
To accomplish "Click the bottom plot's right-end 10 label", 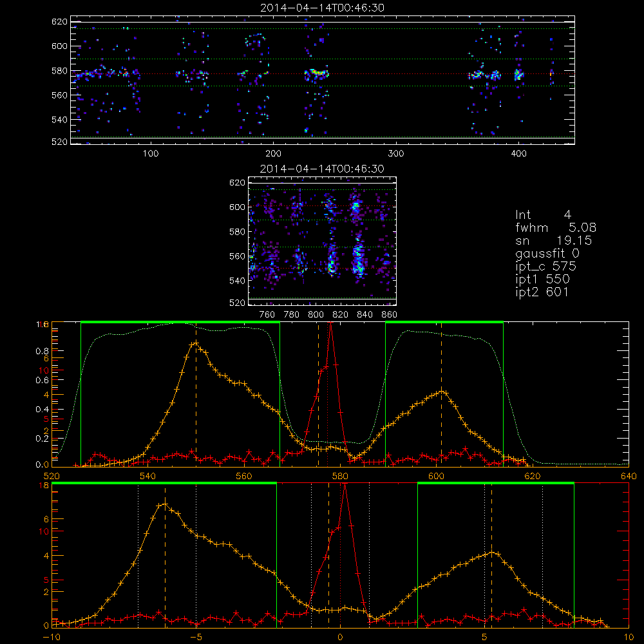I will [629, 637].
